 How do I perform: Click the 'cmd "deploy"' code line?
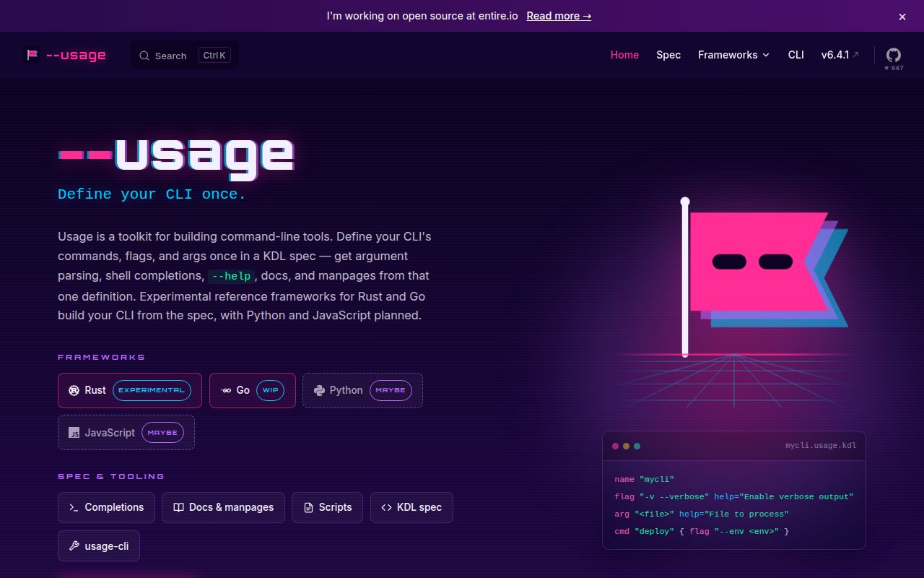[702, 531]
